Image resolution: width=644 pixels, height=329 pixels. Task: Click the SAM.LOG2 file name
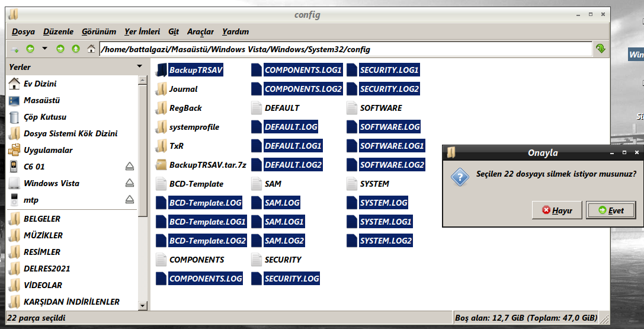tap(284, 241)
